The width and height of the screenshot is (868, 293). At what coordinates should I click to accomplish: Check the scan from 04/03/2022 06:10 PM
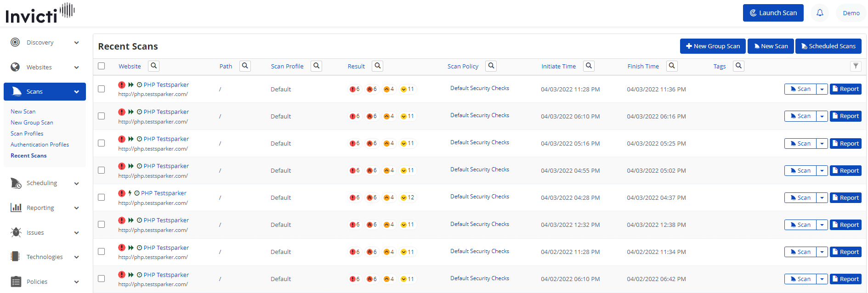102,116
